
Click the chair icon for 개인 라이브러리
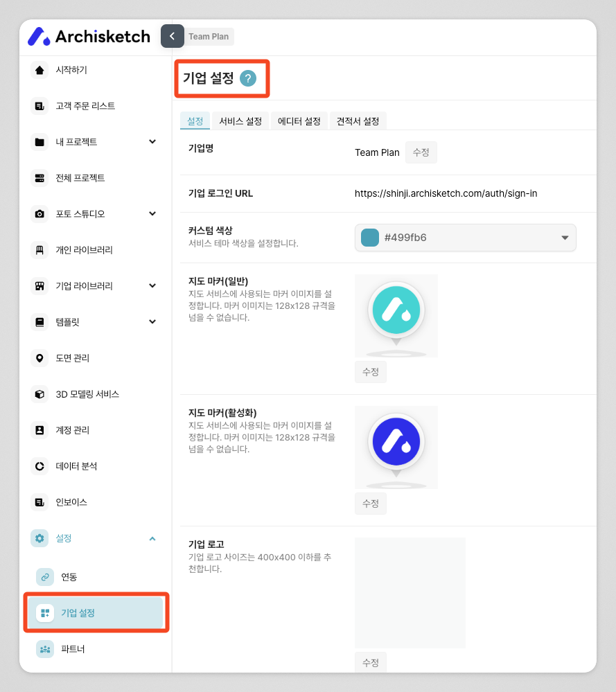click(39, 250)
